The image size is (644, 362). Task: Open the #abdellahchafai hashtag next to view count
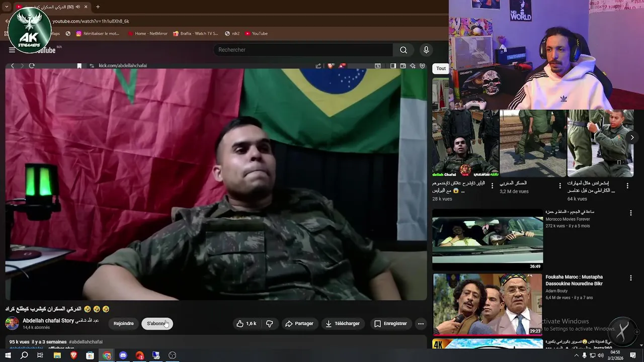(86, 342)
